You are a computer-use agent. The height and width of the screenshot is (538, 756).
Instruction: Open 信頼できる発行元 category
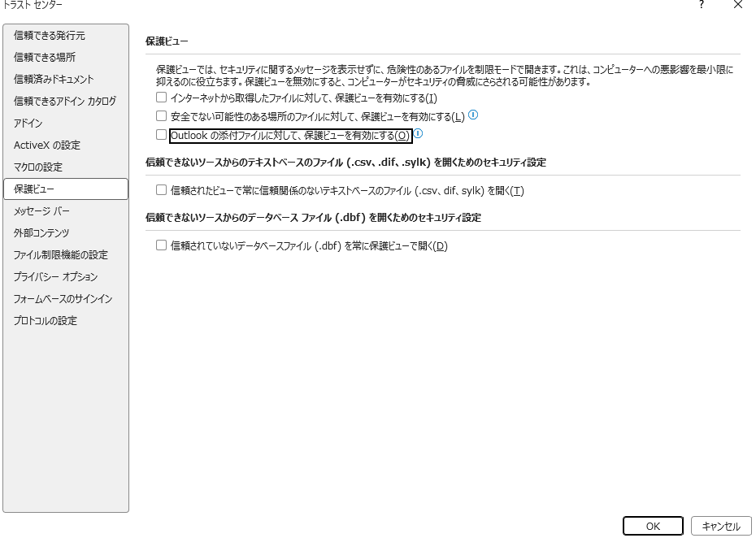pos(50,36)
